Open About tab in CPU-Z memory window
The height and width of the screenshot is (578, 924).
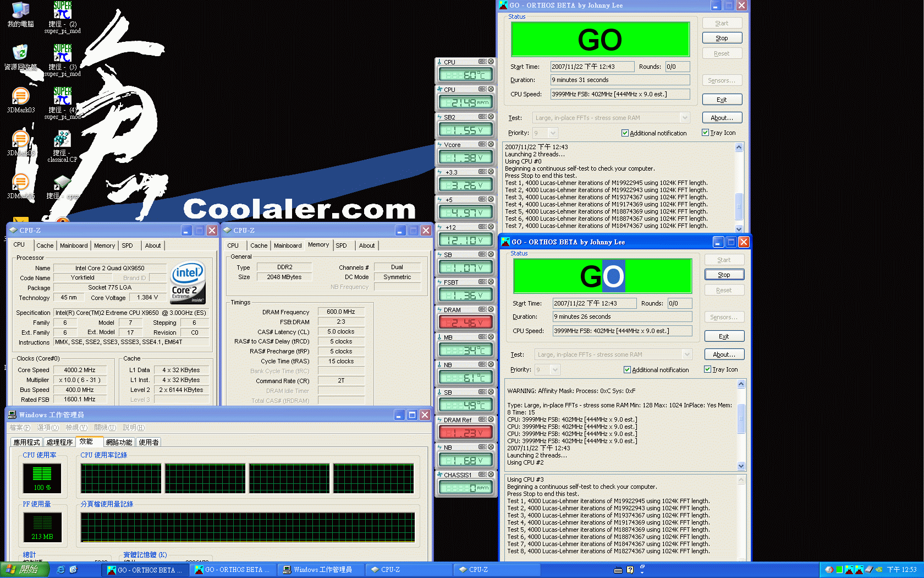coord(367,246)
